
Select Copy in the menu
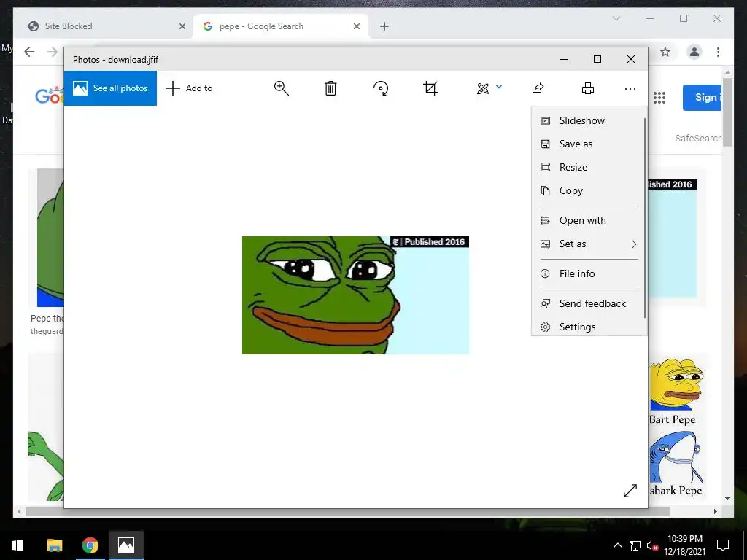pyautogui.click(x=589, y=190)
